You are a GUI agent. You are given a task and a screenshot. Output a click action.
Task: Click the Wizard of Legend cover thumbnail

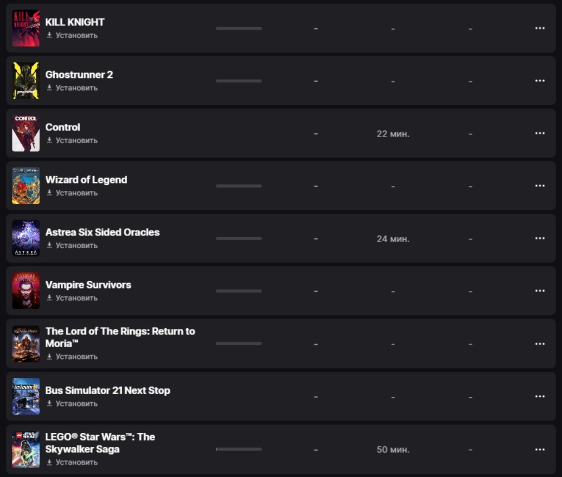pyautogui.click(x=26, y=186)
